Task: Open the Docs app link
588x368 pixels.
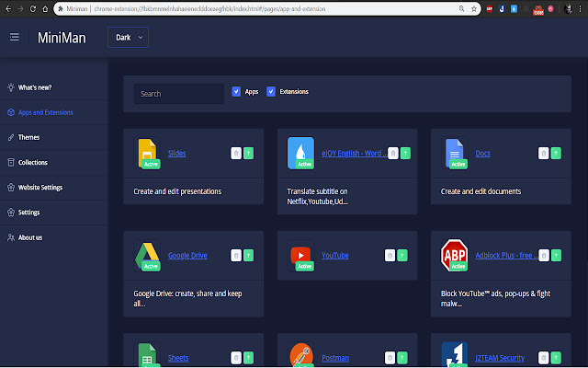Action: (x=482, y=154)
